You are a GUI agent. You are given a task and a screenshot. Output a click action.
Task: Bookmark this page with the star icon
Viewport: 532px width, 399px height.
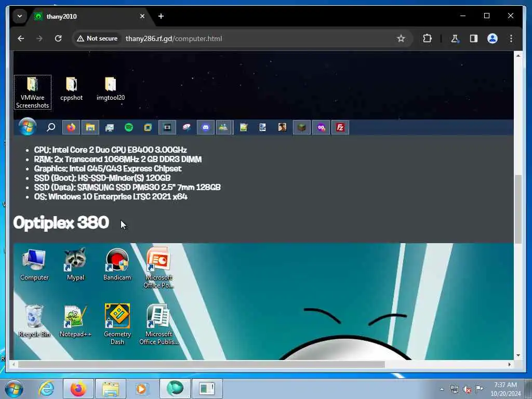point(401,38)
